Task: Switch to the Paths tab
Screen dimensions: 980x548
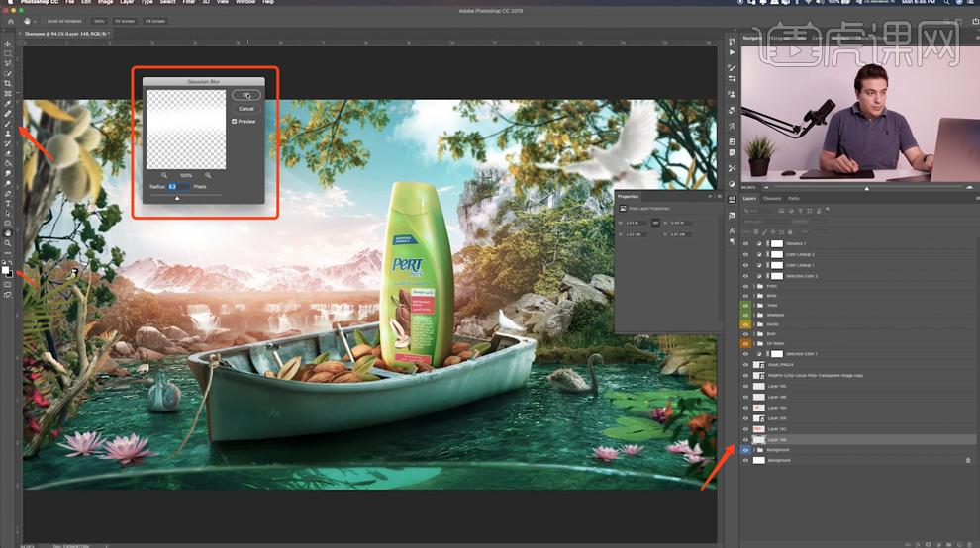Action: pyautogui.click(x=794, y=198)
